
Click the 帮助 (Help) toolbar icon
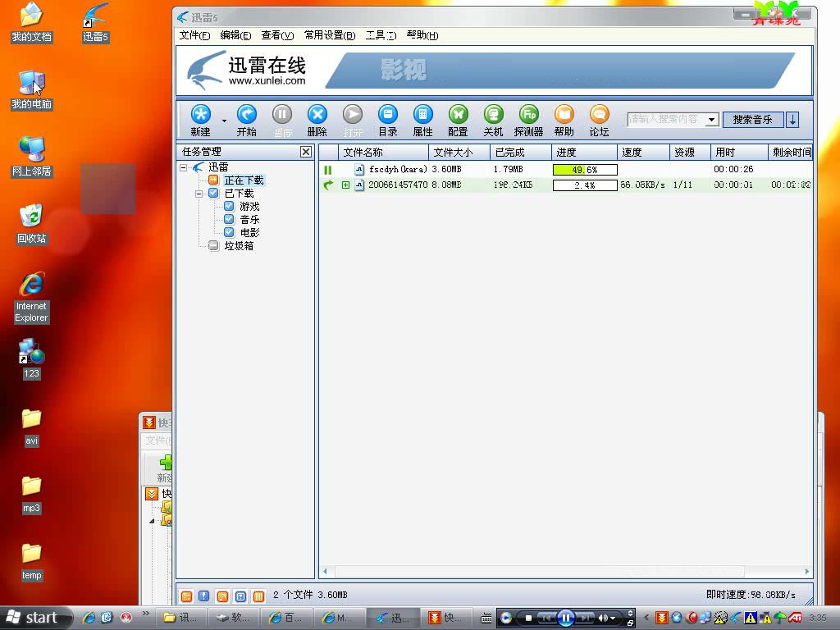click(564, 121)
